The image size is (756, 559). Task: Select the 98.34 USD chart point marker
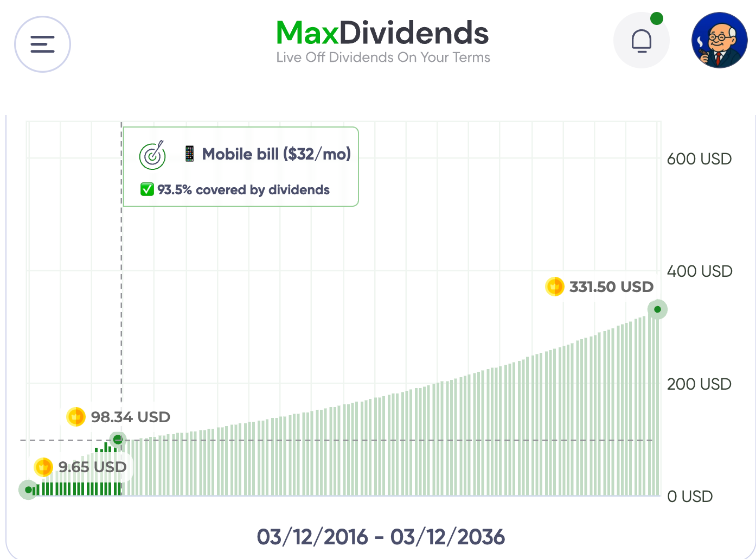pos(118,440)
